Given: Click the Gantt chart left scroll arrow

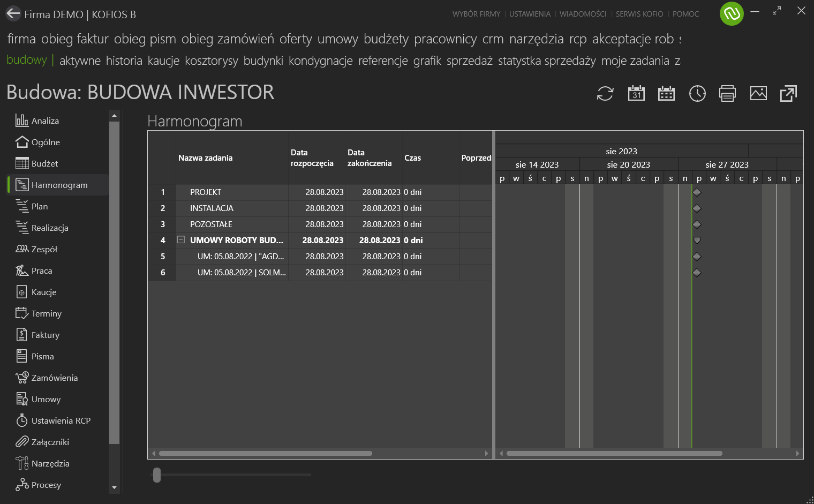Looking at the screenshot, I should pyautogui.click(x=501, y=453).
